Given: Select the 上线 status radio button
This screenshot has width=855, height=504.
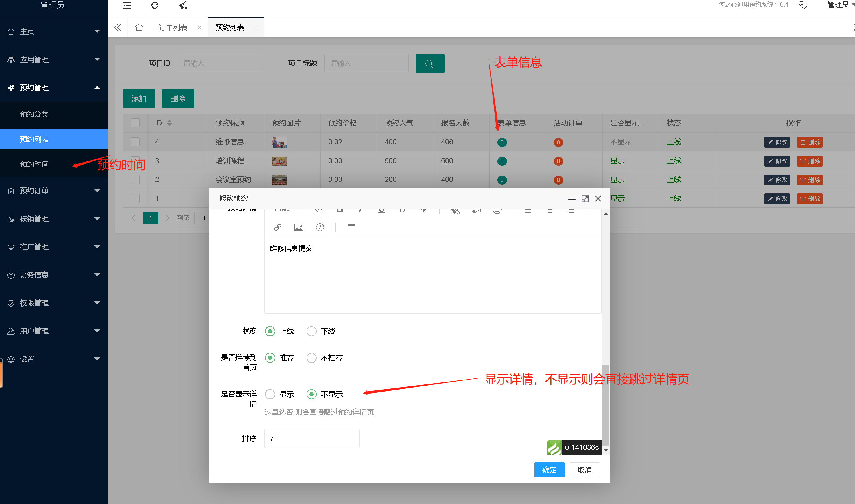Looking at the screenshot, I should [x=270, y=331].
